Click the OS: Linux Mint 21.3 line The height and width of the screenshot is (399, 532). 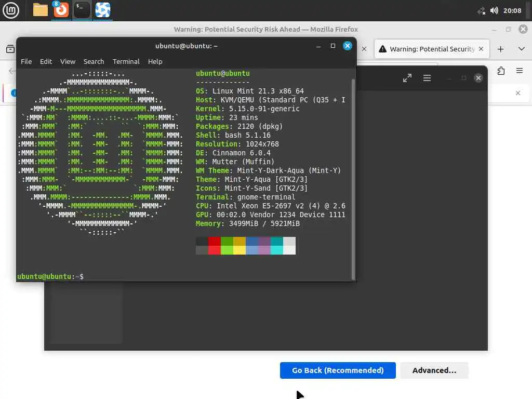[250, 91]
